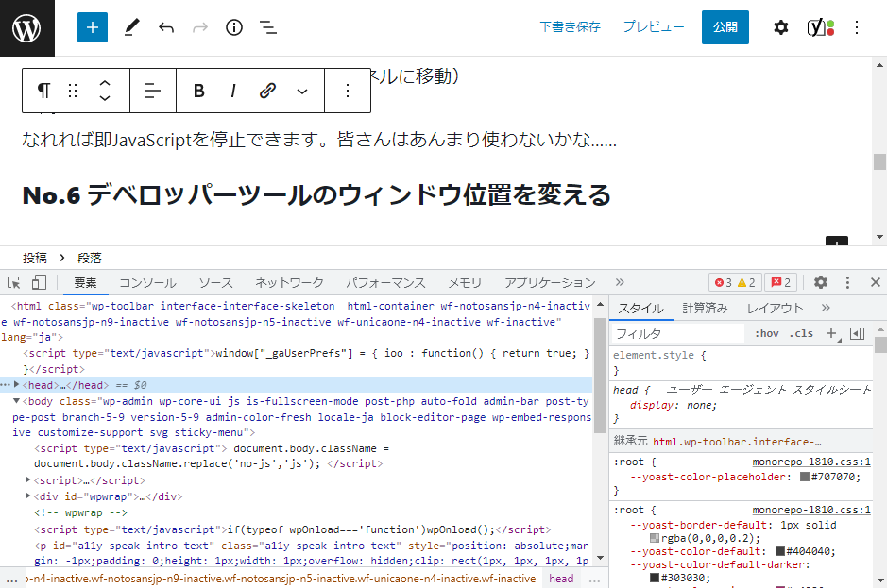Viewport: 887px width, 588px height.
Task: Open the block toolbar three-dot options
Action: pos(348,91)
